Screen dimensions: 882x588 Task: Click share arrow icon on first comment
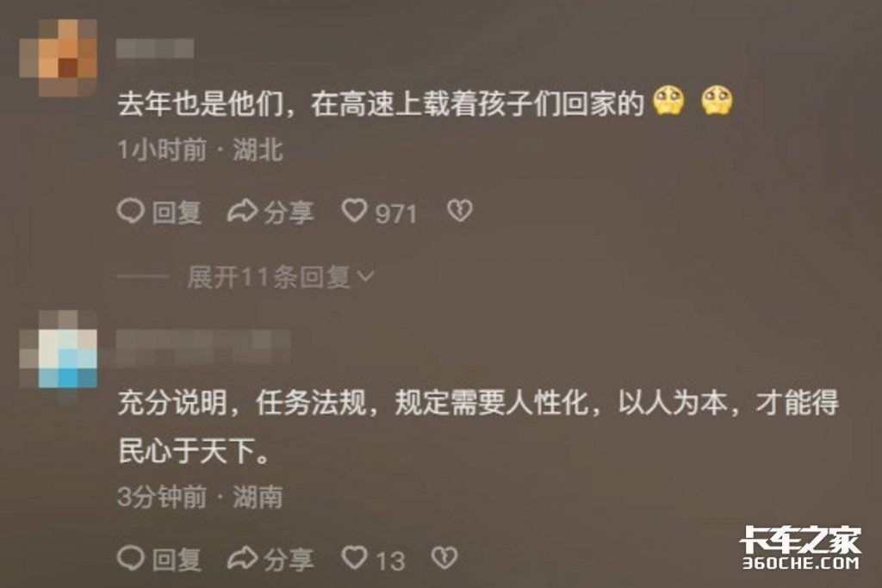242,212
